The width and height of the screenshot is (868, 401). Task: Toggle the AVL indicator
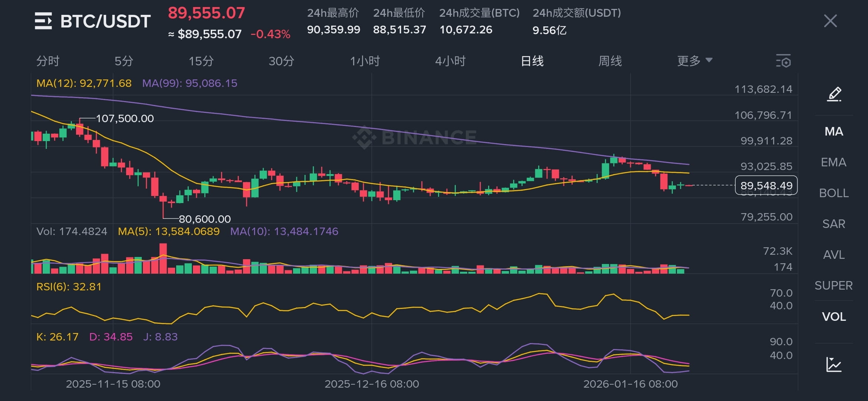click(x=834, y=255)
